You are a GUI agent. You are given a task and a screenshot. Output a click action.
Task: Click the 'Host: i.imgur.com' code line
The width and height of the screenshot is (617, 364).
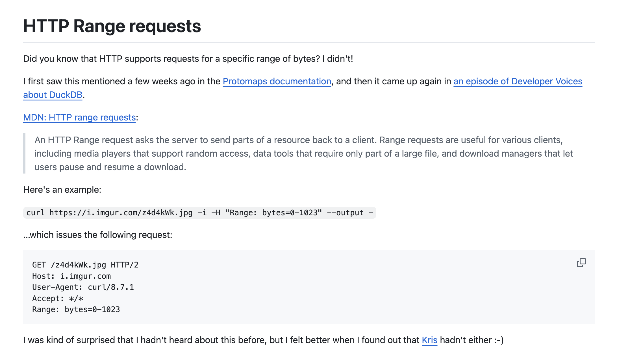(x=71, y=276)
